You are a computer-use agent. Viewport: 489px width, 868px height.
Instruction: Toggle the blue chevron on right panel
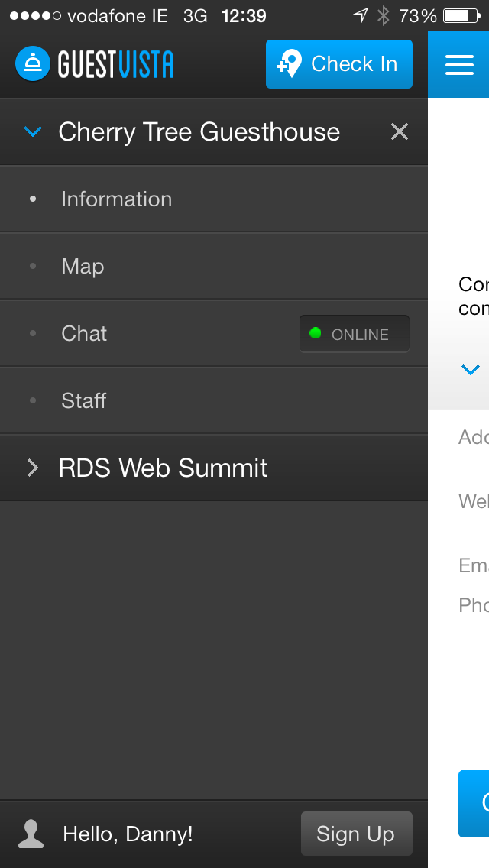click(470, 369)
